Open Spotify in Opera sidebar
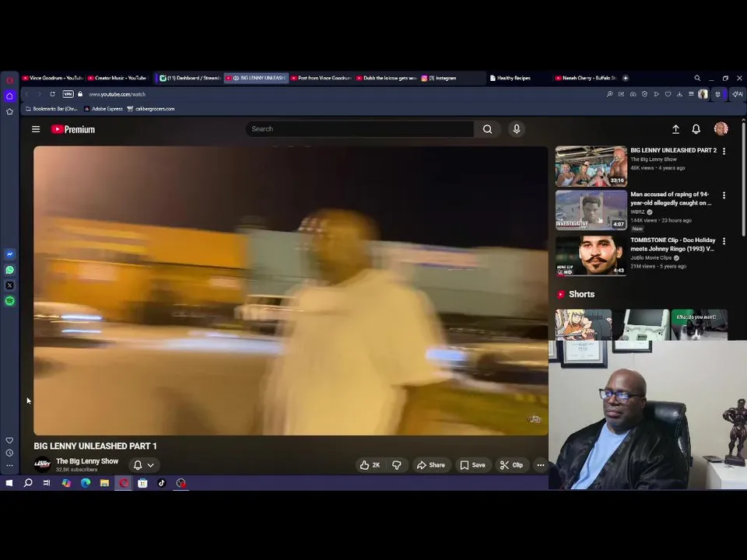 [9, 301]
